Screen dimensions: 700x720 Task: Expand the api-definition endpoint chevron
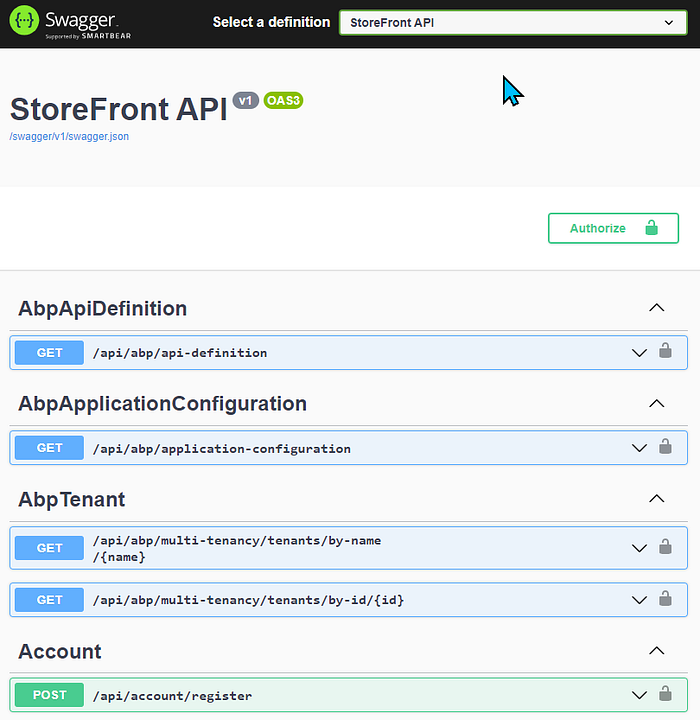[x=639, y=353]
